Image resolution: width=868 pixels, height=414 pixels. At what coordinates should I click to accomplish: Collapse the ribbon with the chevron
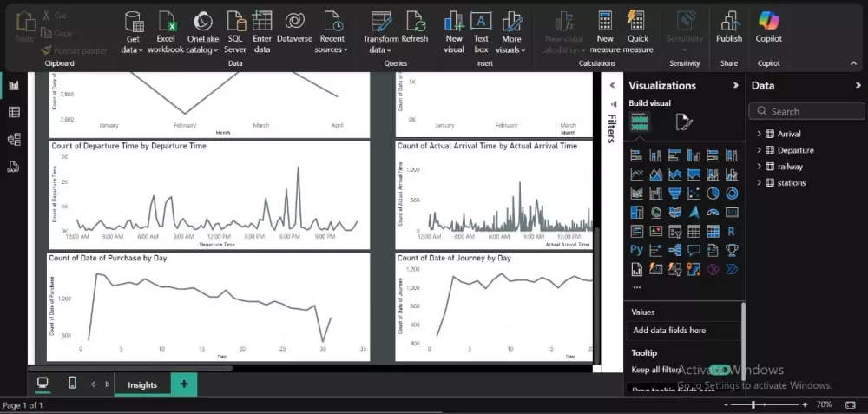(853, 63)
